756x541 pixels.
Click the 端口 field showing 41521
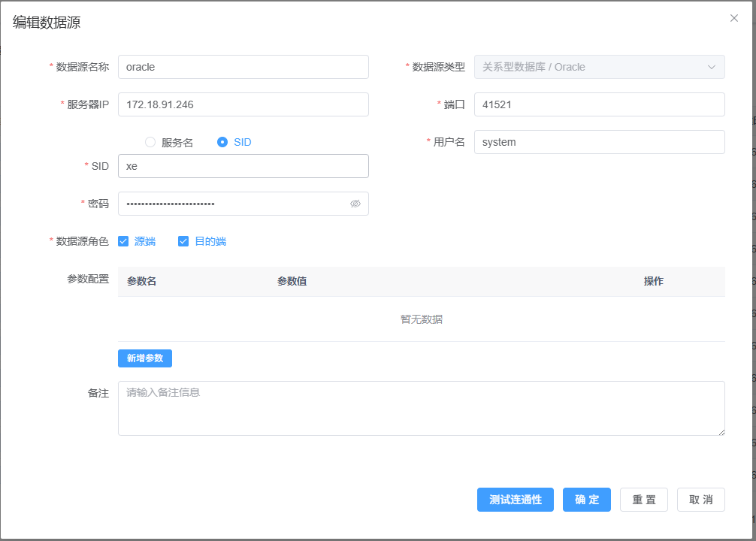[x=599, y=104]
